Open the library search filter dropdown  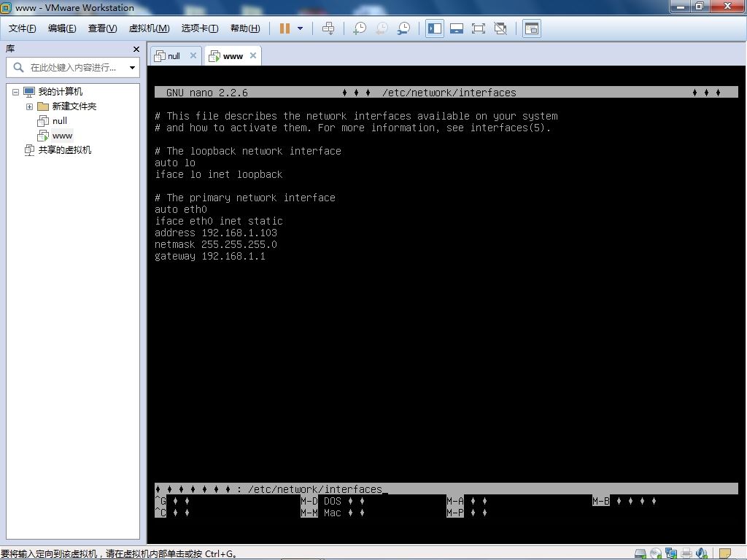pos(133,68)
